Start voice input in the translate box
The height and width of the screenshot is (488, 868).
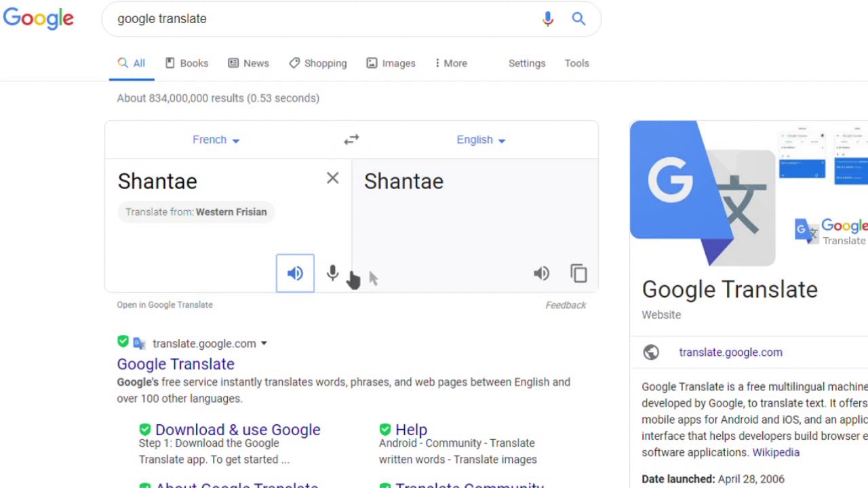pyautogui.click(x=332, y=273)
